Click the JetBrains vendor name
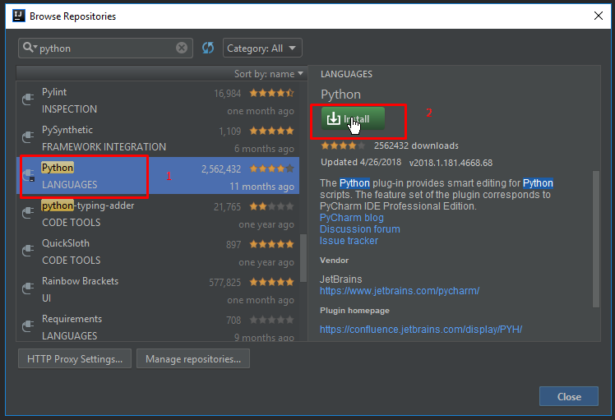 click(341, 279)
